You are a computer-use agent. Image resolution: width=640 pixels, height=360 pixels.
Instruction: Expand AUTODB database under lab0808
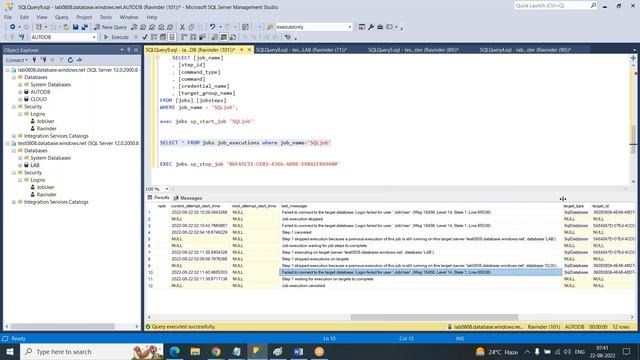tap(20, 92)
